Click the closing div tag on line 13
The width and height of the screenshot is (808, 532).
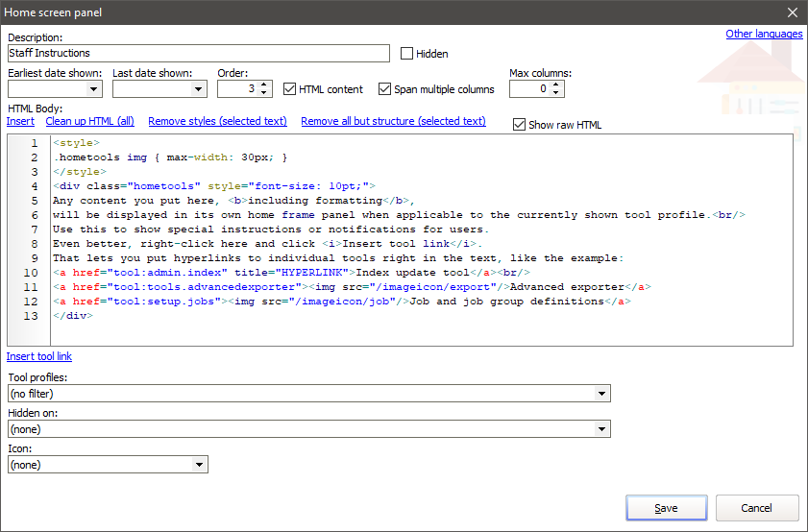[x=73, y=316]
